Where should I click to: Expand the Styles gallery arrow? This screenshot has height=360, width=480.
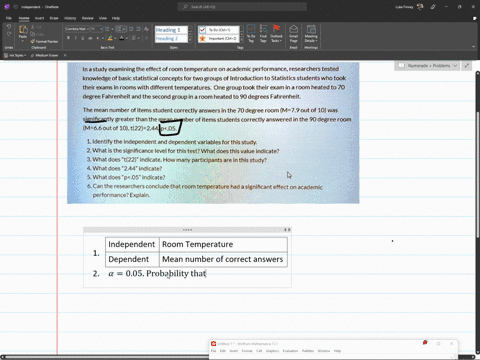[x=190, y=40]
